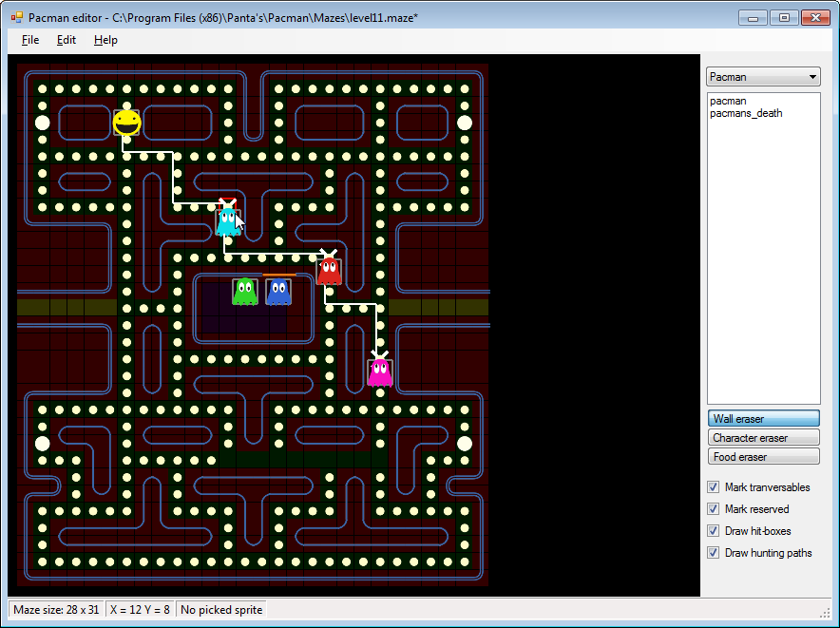The height and width of the screenshot is (628, 840).
Task: Toggle Mark reserved checkbox
Action: (713, 509)
